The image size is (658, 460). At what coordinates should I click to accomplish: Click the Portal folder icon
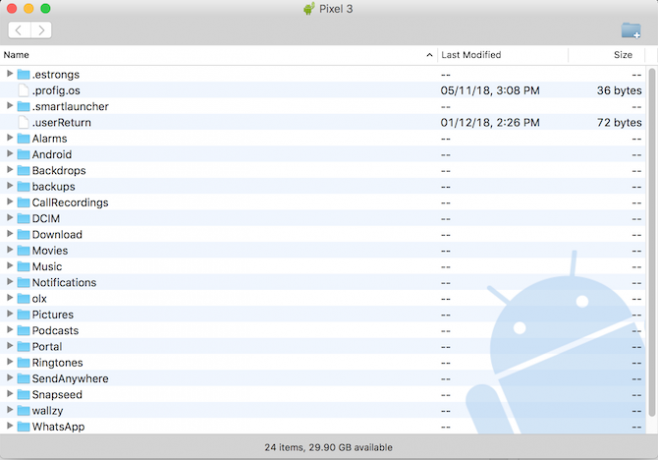[24, 347]
